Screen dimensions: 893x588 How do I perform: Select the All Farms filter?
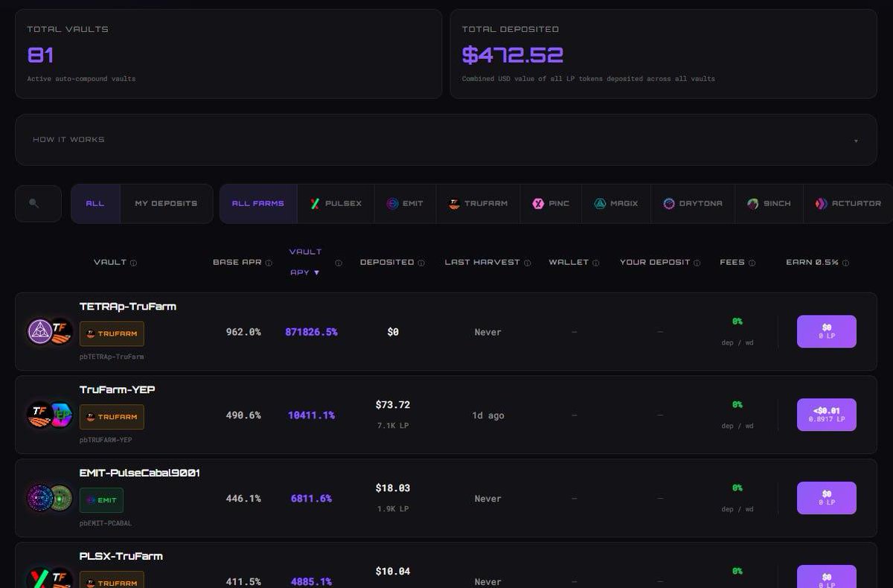click(x=257, y=203)
